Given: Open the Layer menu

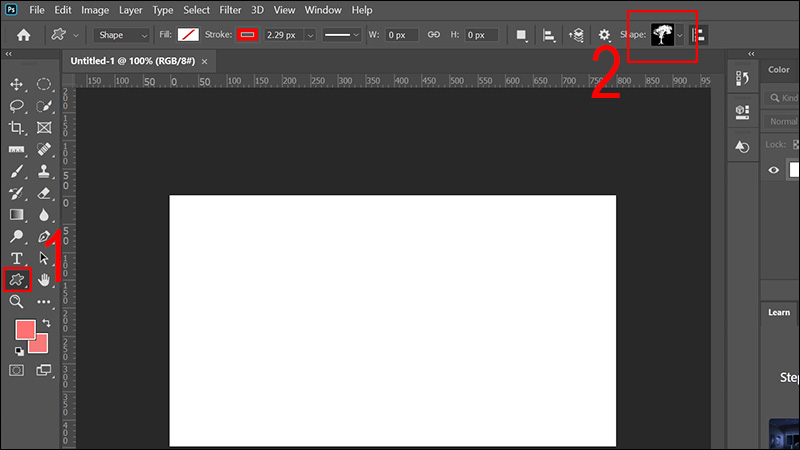Looking at the screenshot, I should (131, 10).
